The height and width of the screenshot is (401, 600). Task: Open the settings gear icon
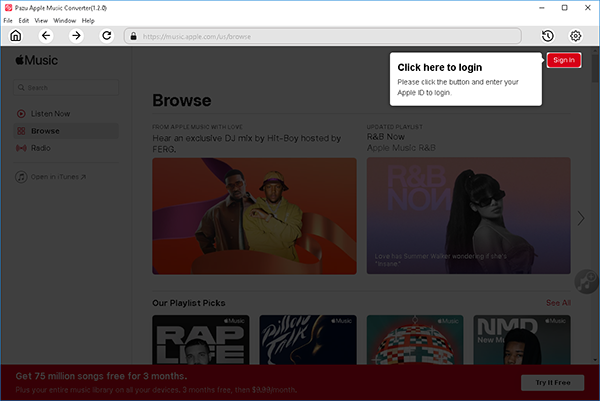[x=576, y=36]
